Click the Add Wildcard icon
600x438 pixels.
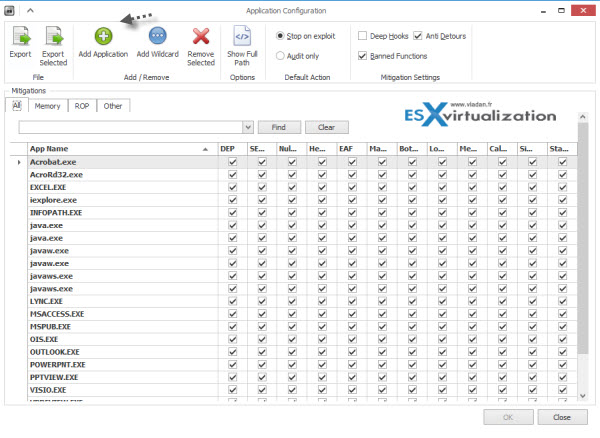157,38
